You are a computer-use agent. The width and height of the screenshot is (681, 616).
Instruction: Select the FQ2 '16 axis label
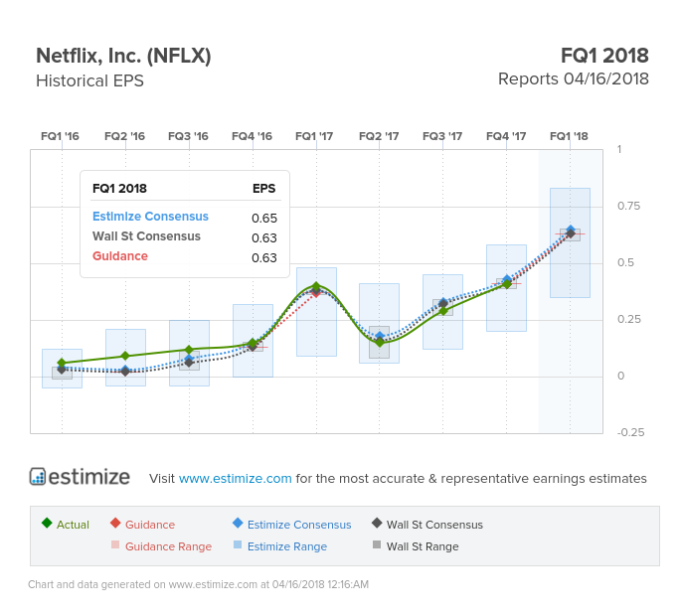point(124,136)
